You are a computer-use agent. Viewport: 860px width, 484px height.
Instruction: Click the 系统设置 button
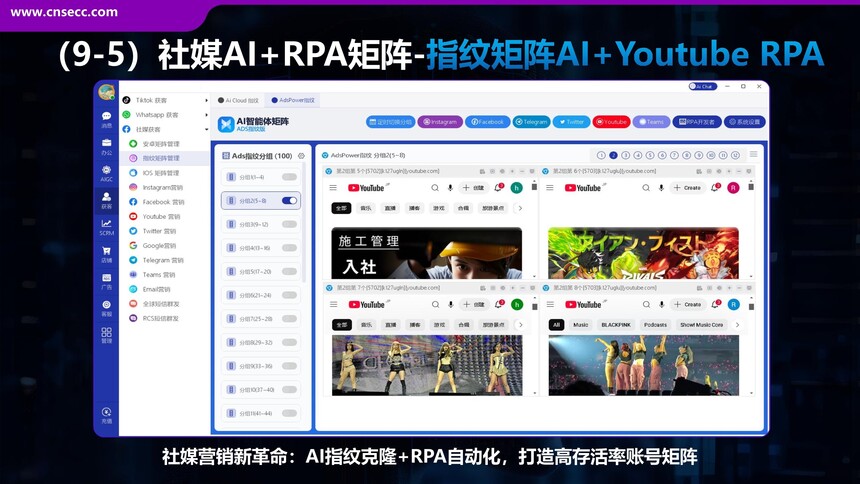[744, 122]
